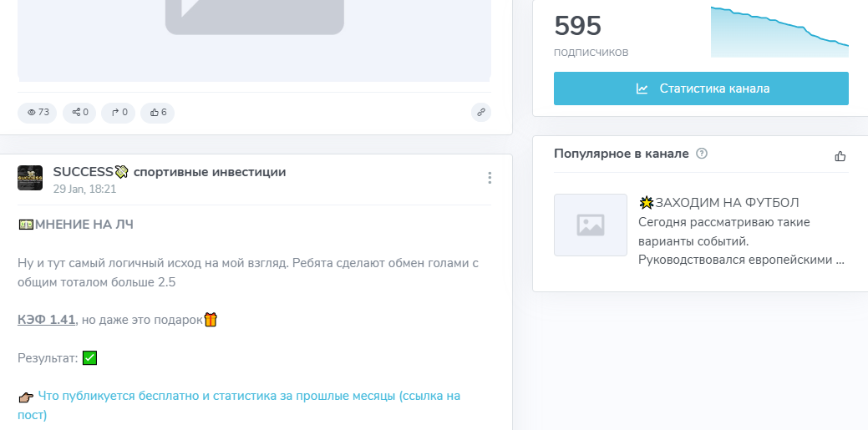Click the views counter showing 73
This screenshot has width=868, height=430.
[x=38, y=112]
